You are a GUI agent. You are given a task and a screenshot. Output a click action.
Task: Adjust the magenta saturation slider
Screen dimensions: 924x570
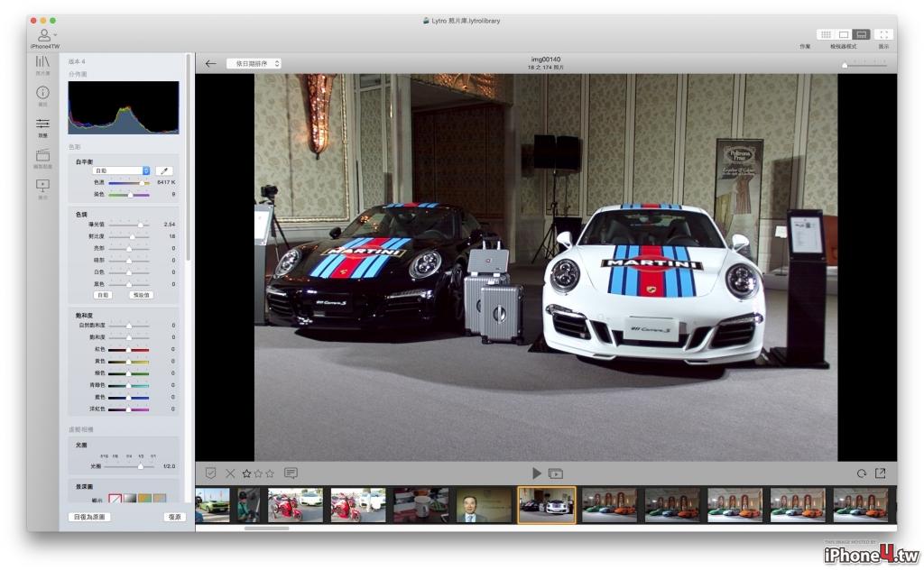[129, 409]
